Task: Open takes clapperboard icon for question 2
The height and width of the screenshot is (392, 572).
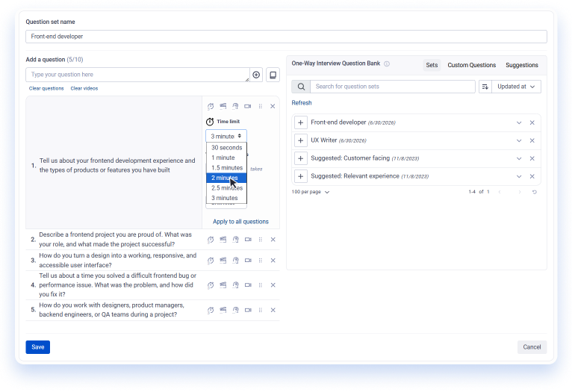Action: 223,239
